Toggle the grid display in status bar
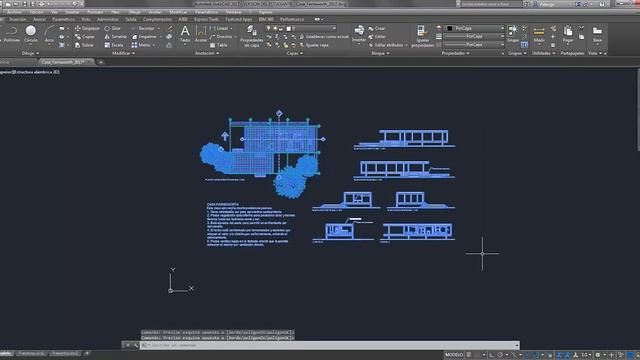 469,355
